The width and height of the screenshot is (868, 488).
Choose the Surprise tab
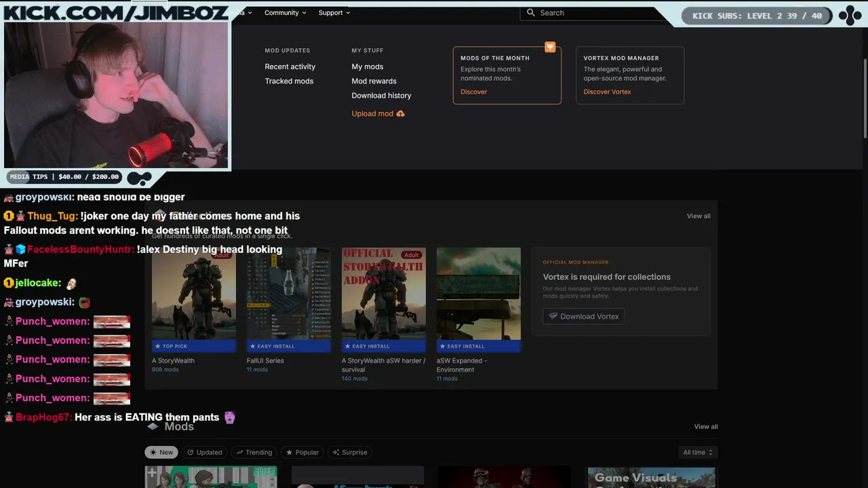[x=350, y=453]
